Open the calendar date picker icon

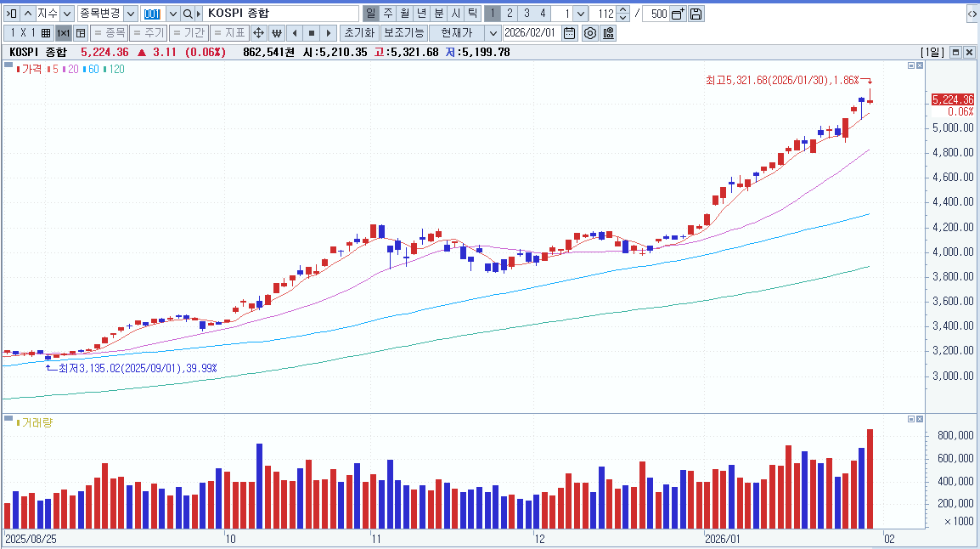coord(569,33)
